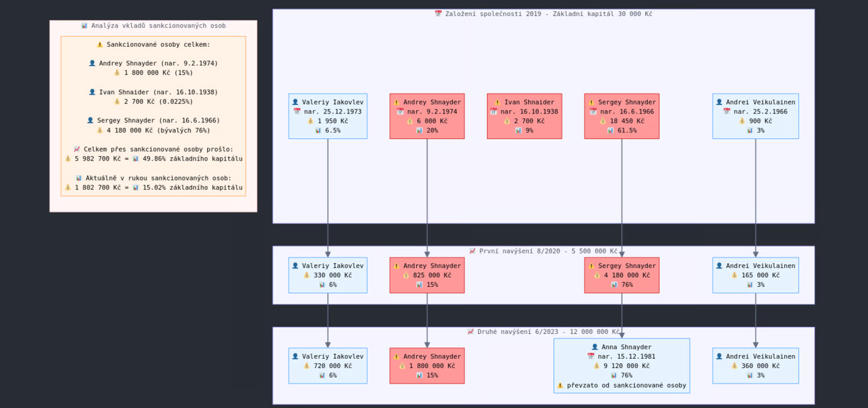Select Andrei Veikulainen node showing 165 000 Kč
This screenshot has height=408, width=868.
coord(755,275)
